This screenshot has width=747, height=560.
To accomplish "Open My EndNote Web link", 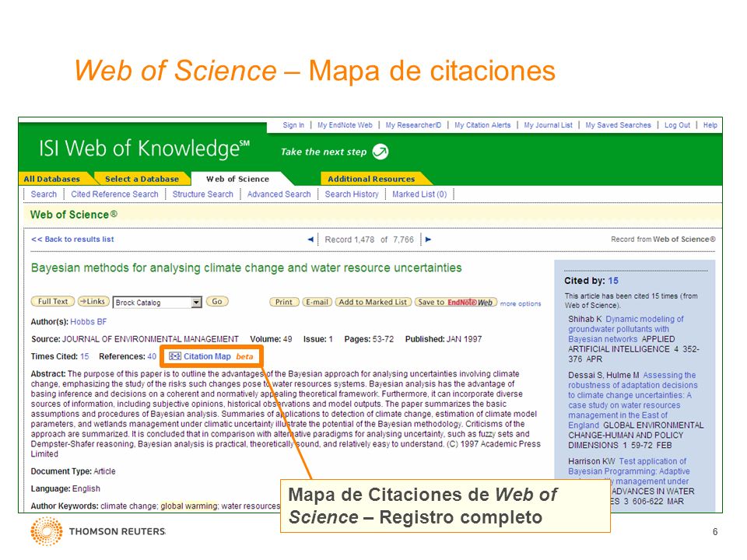I will click(345, 125).
